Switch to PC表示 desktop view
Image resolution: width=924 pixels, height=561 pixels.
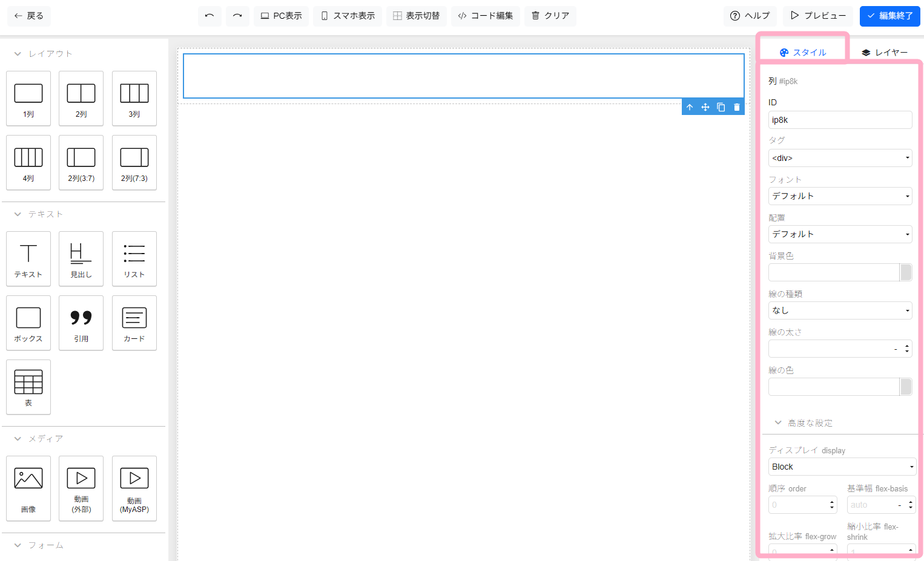282,16
